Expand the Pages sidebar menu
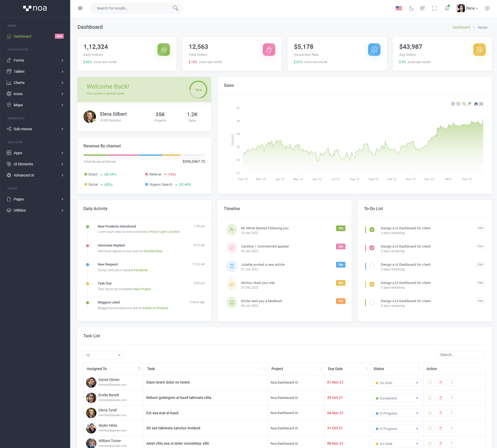 pyautogui.click(x=35, y=199)
